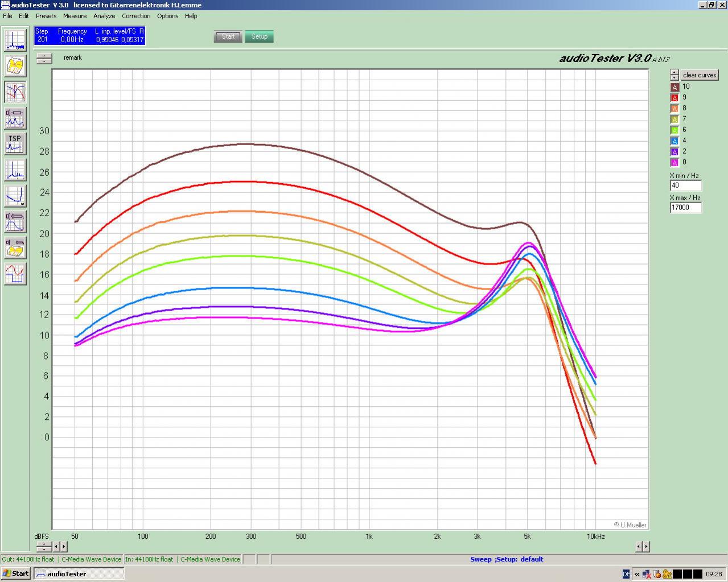Toggle the red curve 9 marker
This screenshot has width=728, height=582.
pos(674,98)
